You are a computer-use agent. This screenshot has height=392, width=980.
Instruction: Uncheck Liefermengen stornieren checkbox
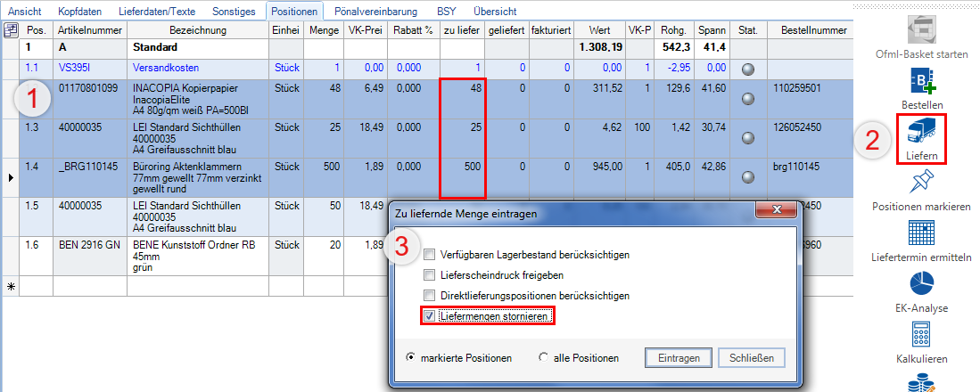click(x=430, y=315)
